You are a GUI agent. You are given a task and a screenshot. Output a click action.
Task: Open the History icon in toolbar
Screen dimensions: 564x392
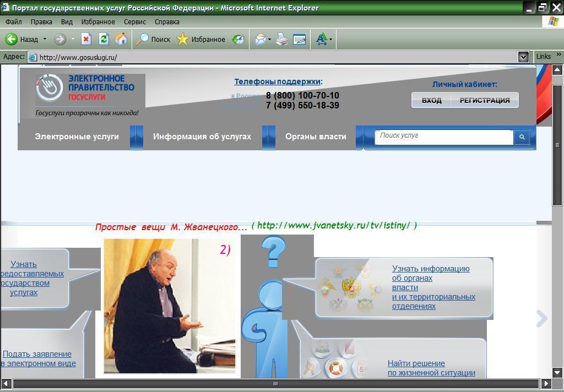point(238,39)
